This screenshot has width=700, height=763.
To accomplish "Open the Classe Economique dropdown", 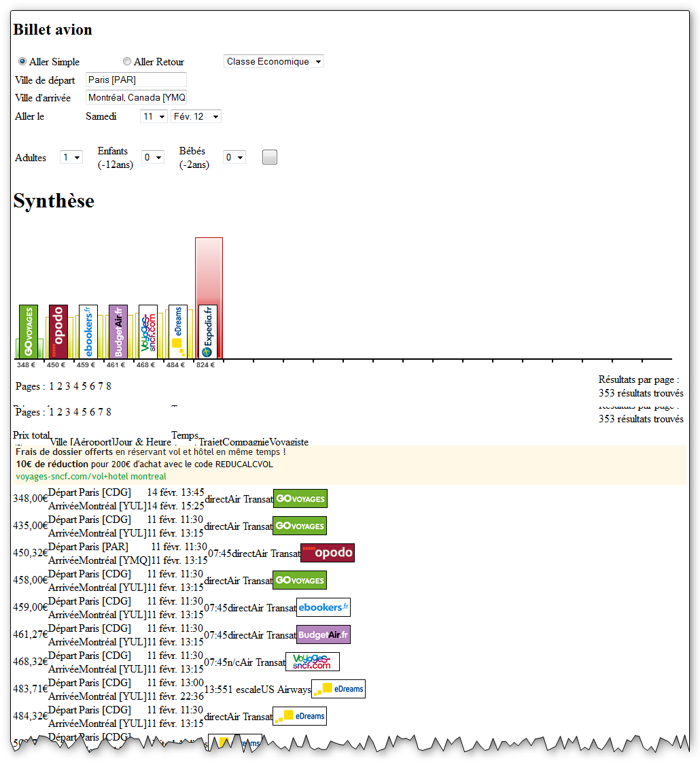I will (273, 61).
